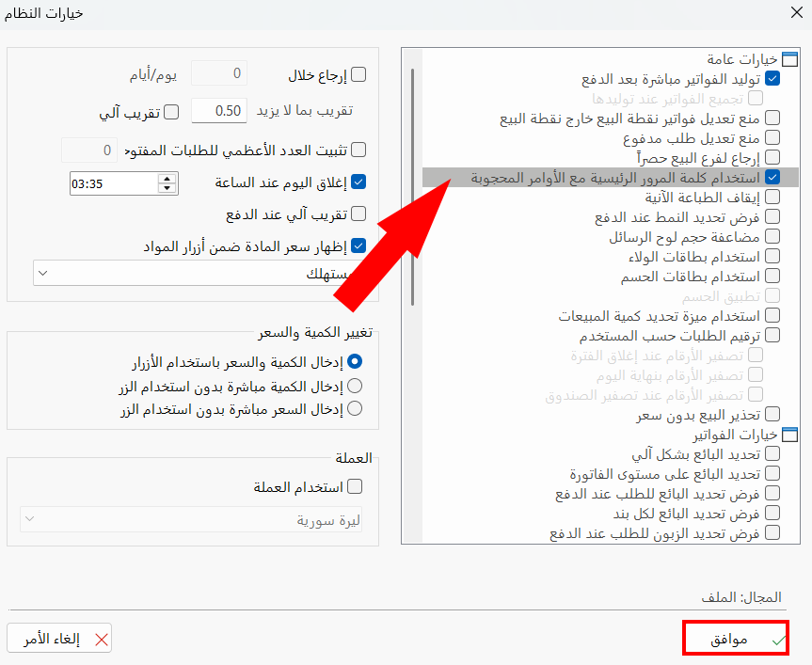812x665 pixels.
Task: Confirm settings with the موافق button
Action: coord(735,637)
